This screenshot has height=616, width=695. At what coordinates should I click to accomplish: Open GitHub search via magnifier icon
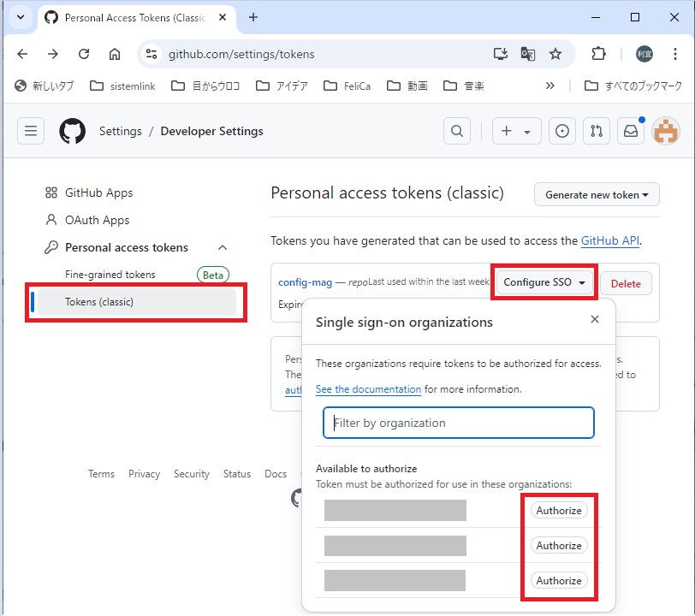point(456,131)
